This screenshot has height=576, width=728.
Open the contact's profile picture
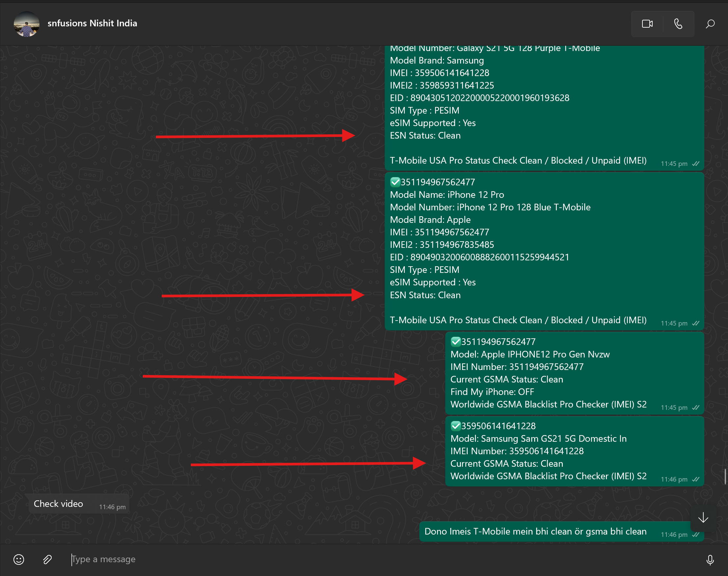[27, 24]
